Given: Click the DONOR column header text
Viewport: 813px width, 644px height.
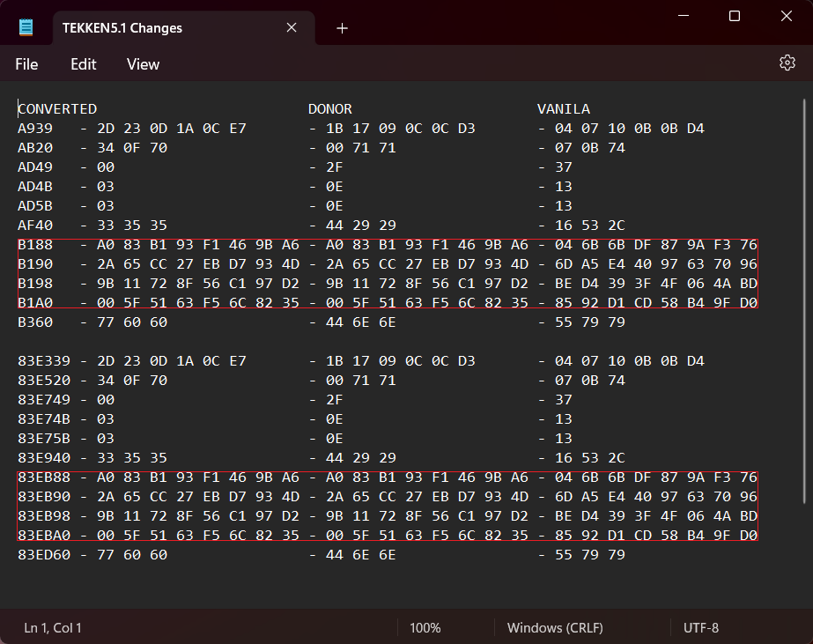Looking at the screenshot, I should pyautogui.click(x=330, y=109).
